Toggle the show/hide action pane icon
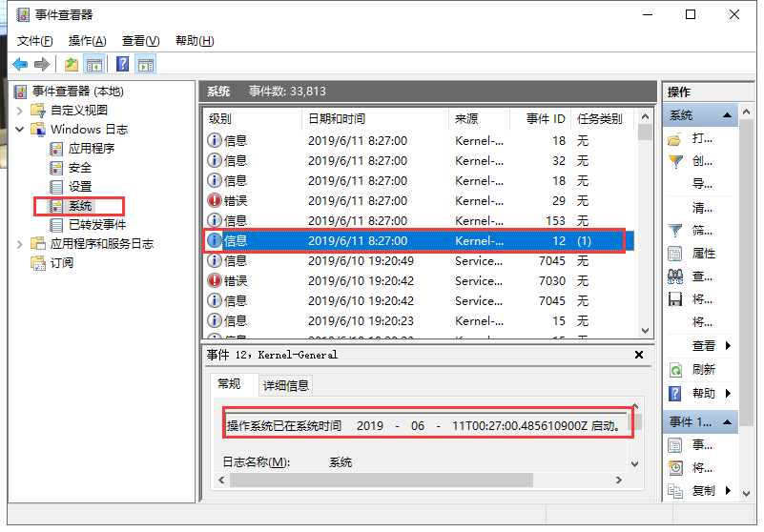764x532 pixels. click(146, 64)
